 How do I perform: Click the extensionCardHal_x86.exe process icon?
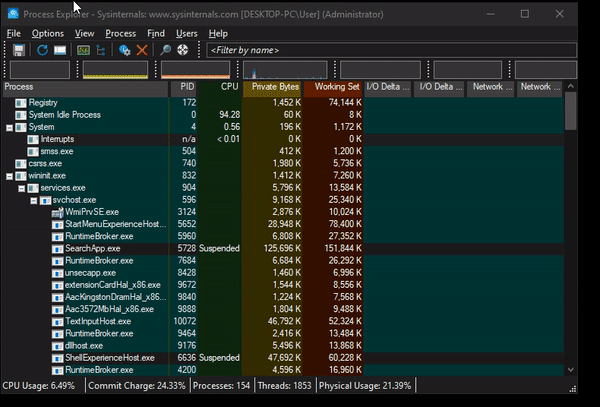(57, 285)
